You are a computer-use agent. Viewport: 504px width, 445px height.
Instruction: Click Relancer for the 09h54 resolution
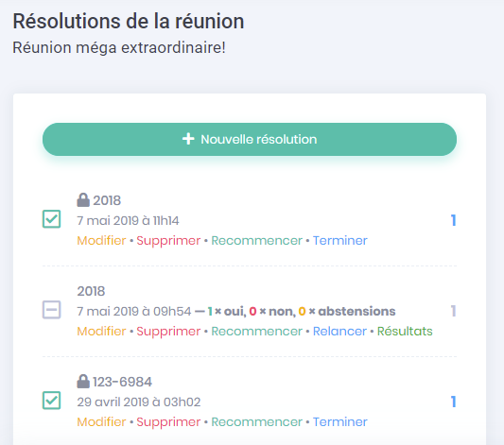pos(339,331)
